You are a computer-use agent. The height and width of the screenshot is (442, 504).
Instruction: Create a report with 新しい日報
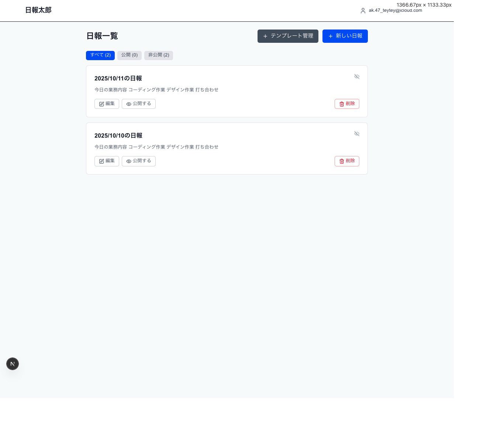coord(345,36)
